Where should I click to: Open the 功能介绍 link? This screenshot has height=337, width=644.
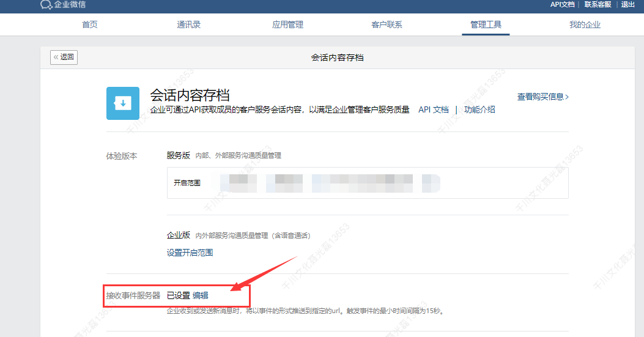(479, 109)
